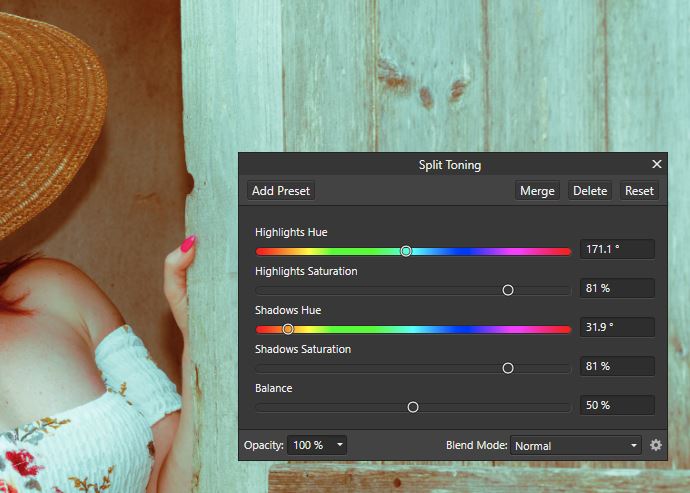Click the Shadows Hue label
This screenshot has height=493, width=690.
click(x=288, y=310)
